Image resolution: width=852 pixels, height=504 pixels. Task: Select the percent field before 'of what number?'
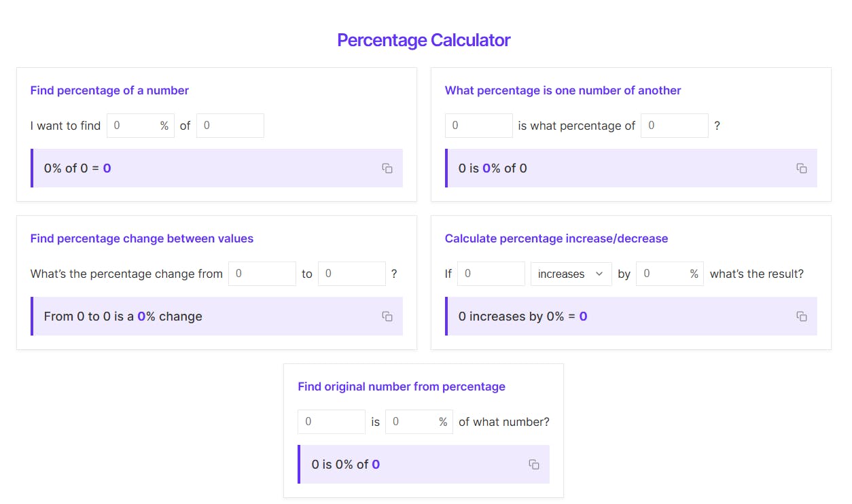click(419, 422)
